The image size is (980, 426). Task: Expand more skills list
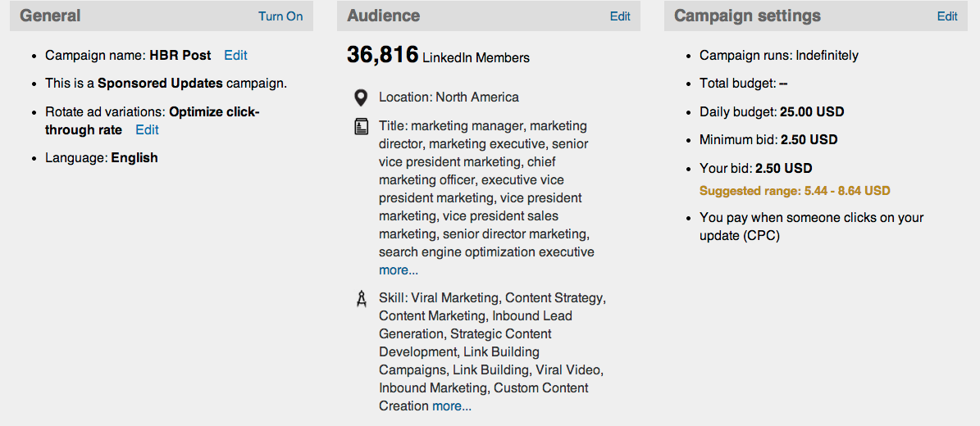pos(452,406)
